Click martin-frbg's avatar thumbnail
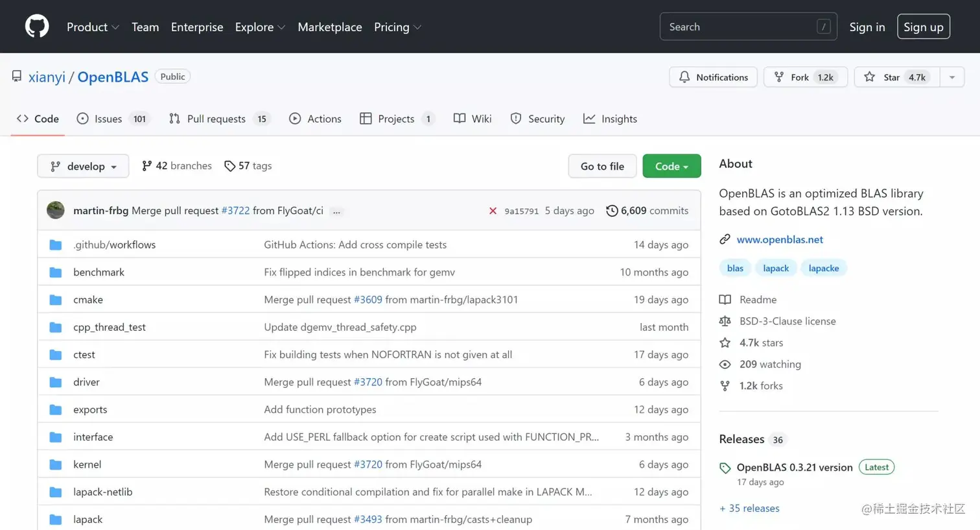980x530 pixels. (x=56, y=210)
